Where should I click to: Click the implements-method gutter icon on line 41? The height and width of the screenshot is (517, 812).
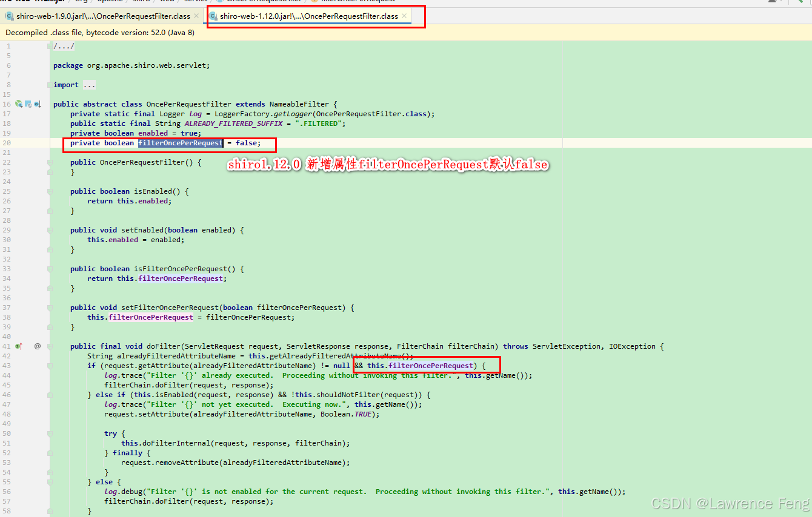[19, 346]
